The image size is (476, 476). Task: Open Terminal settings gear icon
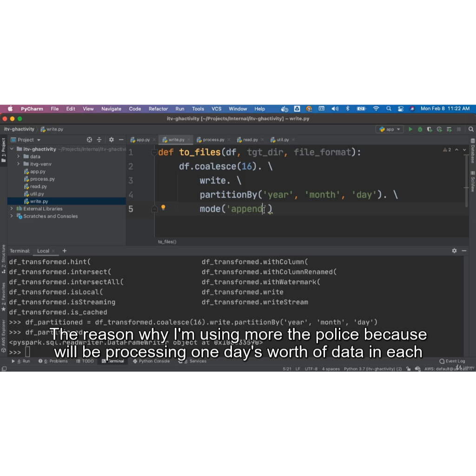tap(454, 251)
